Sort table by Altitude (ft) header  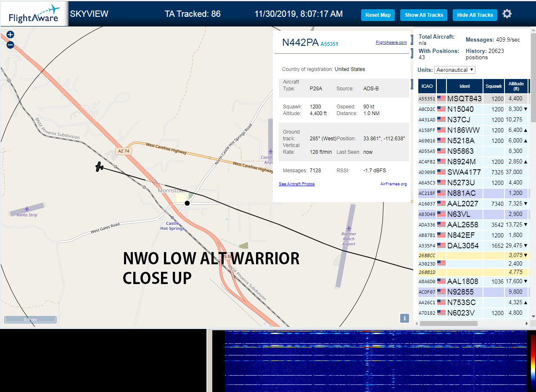point(516,86)
